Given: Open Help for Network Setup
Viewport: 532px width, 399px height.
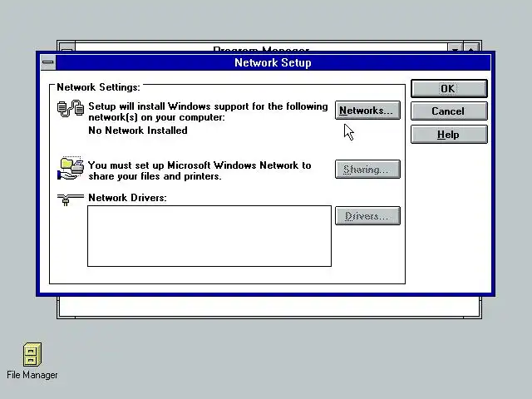Looking at the screenshot, I should 449,135.
